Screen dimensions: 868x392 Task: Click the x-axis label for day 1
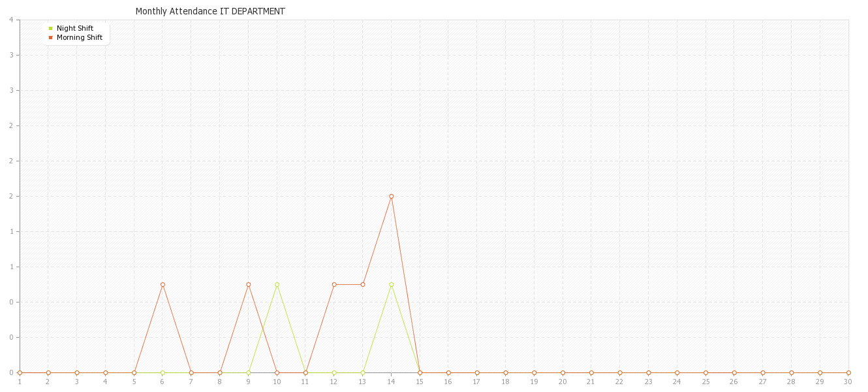pyautogui.click(x=20, y=382)
